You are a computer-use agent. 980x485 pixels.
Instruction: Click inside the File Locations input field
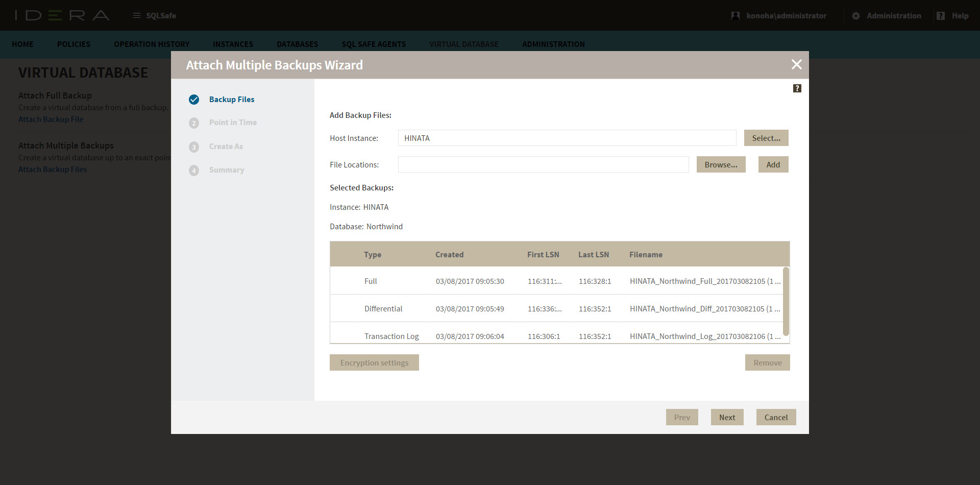click(x=543, y=164)
